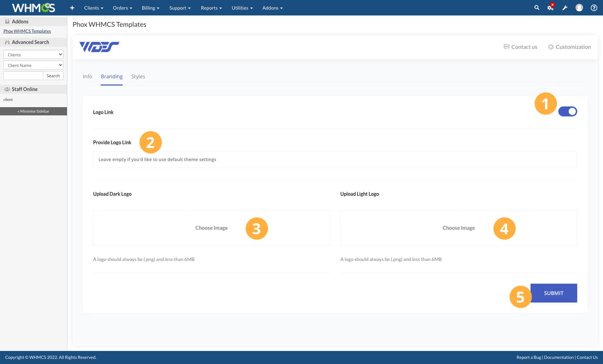Screen dimensions: 603x364
Task: Open the account menu via the avatar icon
Action: (x=579, y=8)
